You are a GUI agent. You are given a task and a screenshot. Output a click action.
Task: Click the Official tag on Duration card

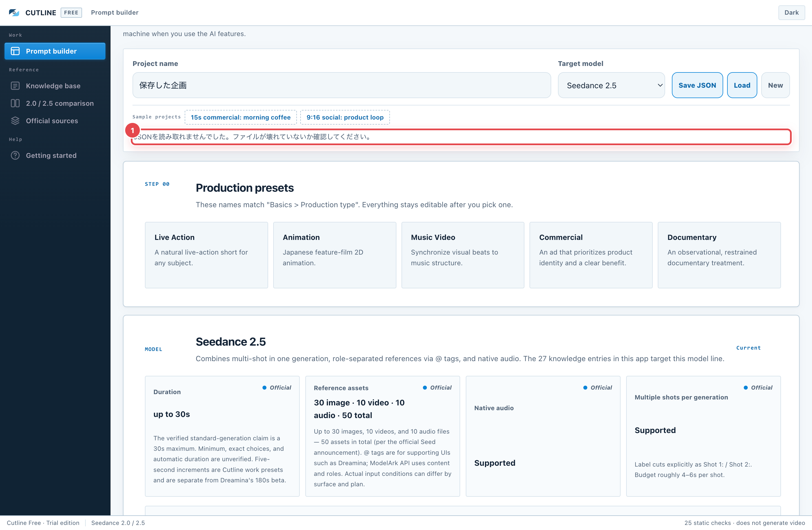(x=277, y=388)
